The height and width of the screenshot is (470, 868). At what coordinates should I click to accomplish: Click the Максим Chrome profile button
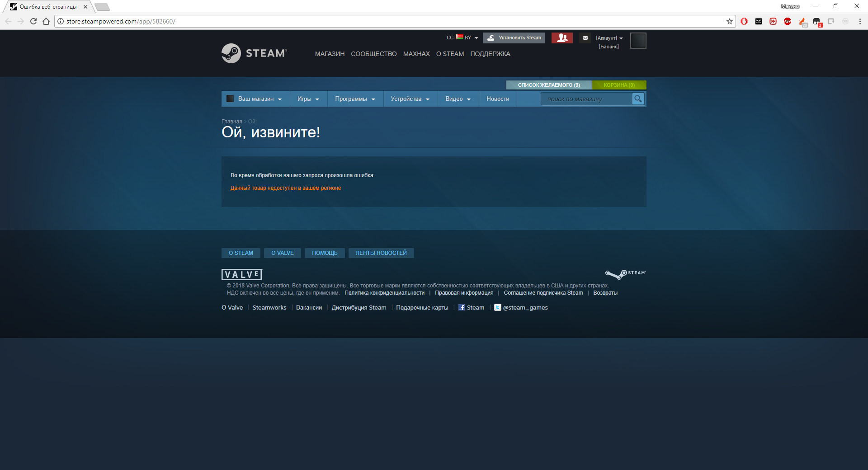790,6
